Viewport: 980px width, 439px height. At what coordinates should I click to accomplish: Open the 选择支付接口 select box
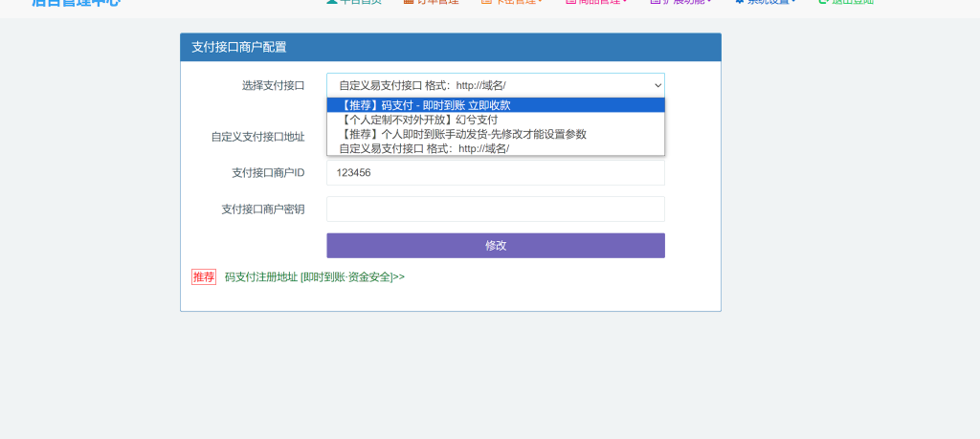coord(495,85)
